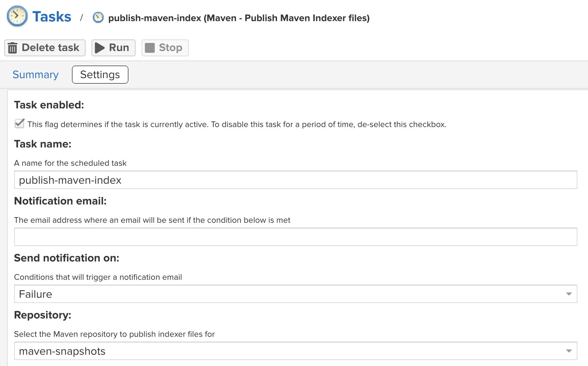Click the publish-maven-index breadcrumb title

(x=239, y=18)
